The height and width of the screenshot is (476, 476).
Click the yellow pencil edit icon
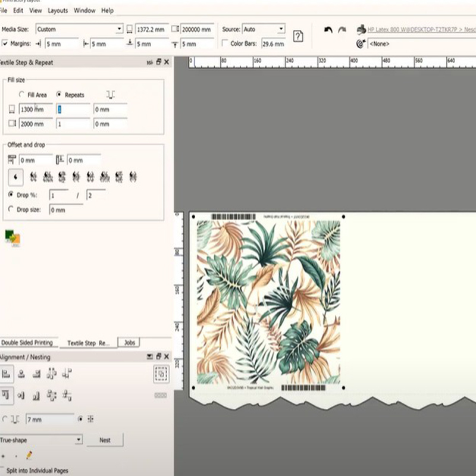coord(29,455)
